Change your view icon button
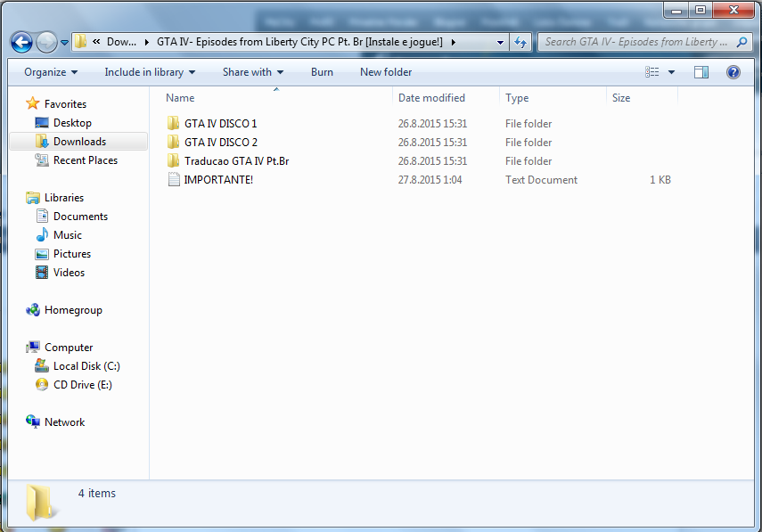Screen dimensions: 762x532 652,72
